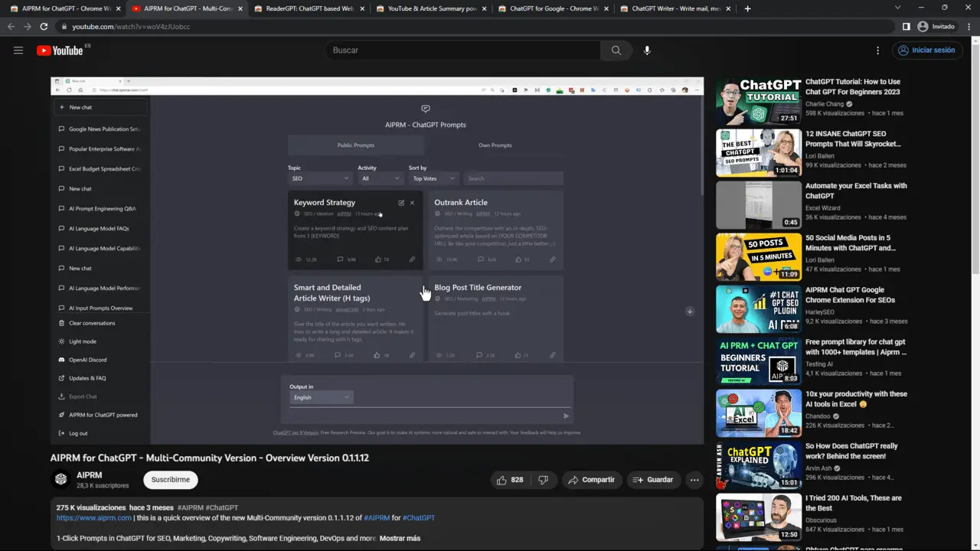The image size is (980, 551).
Task: Reload the YouTube page
Action: [44, 26]
